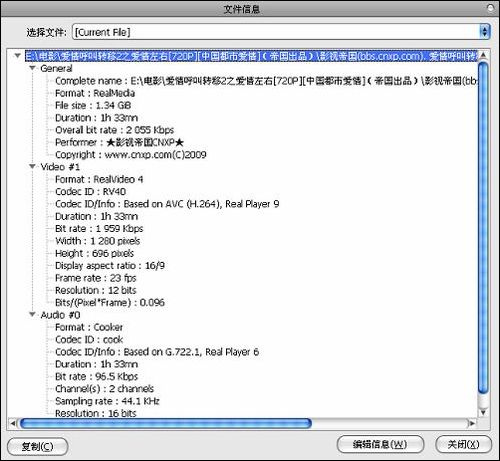Image resolution: width=500 pixels, height=461 pixels.
Task: Select the Video #1 tree node label
Action: tap(60, 167)
